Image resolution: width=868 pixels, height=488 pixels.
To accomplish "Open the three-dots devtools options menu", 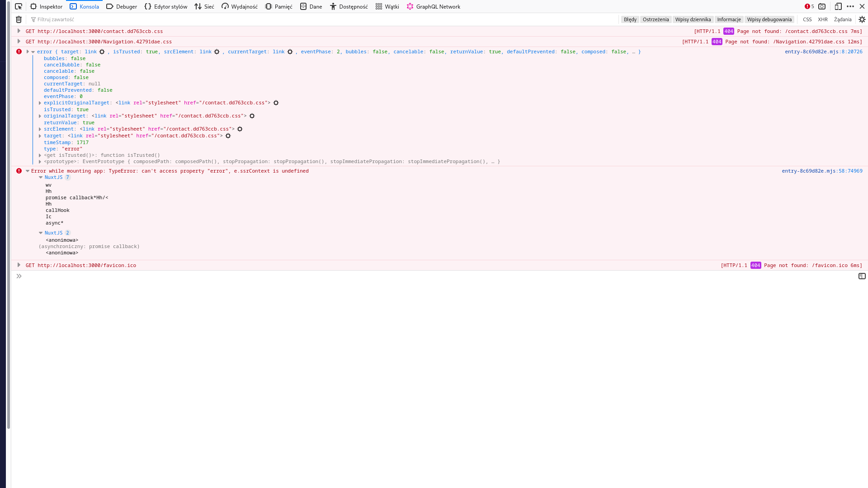I will tap(850, 6).
